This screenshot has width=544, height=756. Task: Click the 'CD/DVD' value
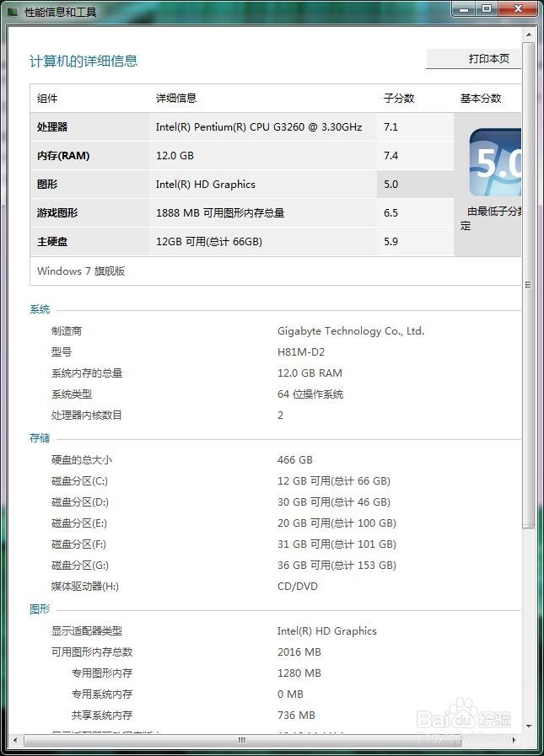298,587
